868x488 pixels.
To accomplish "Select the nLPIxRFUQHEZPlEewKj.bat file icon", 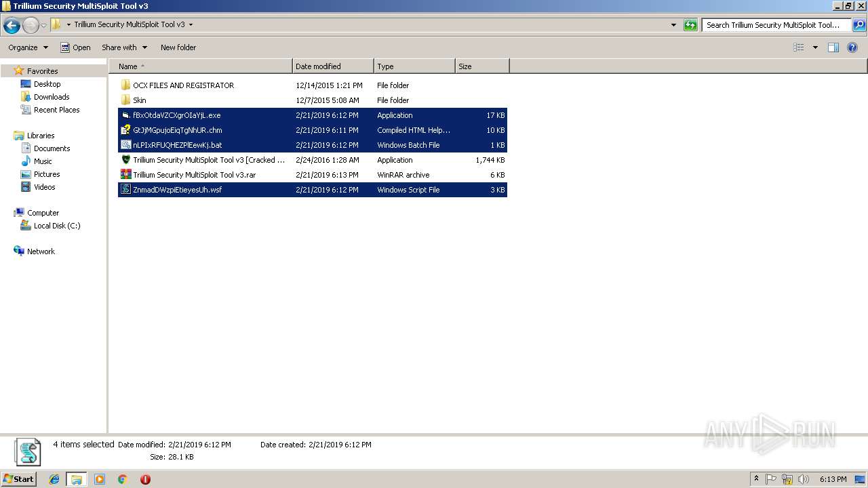I will 125,145.
